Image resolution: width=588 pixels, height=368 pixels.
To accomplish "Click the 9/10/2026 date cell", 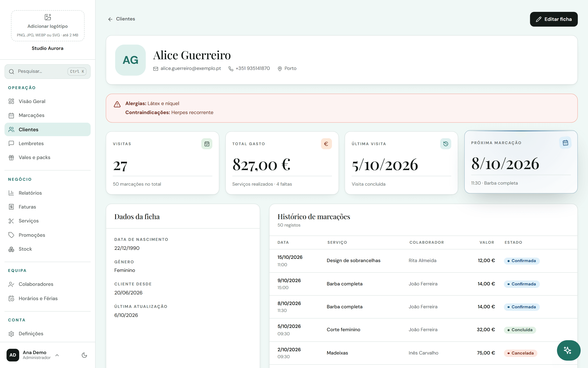I will tap(289, 280).
